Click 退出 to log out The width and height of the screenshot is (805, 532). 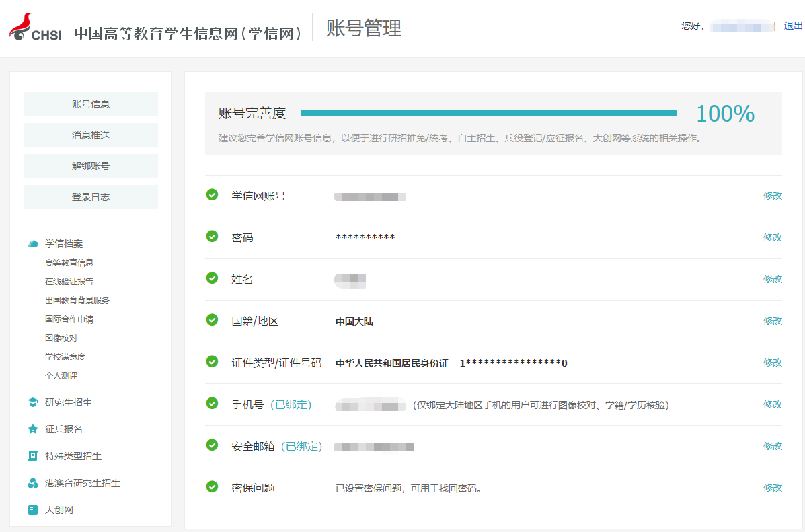click(x=793, y=26)
